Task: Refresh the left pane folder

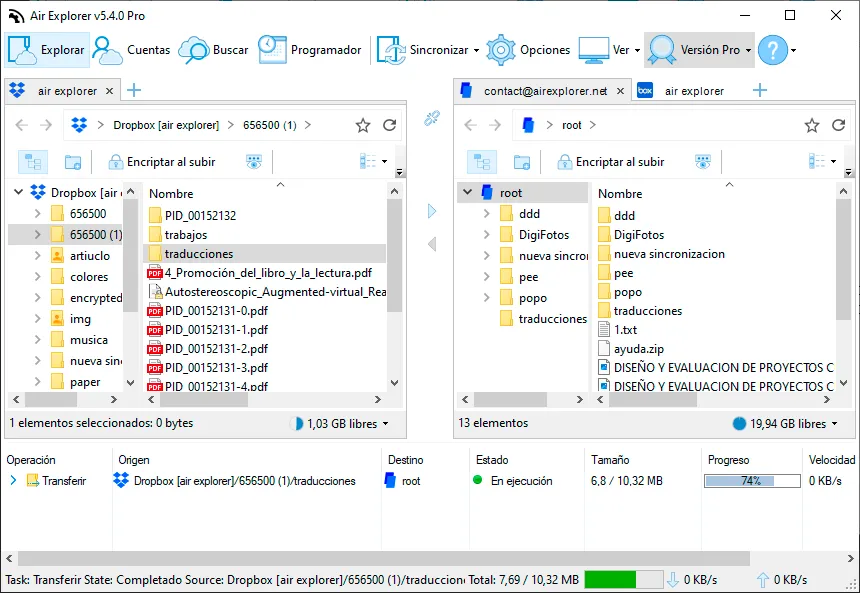Action: (389, 125)
